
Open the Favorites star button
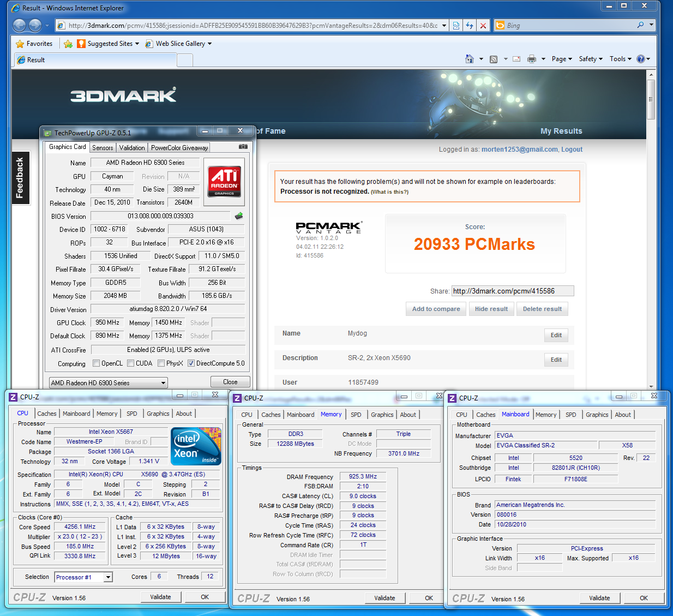click(x=34, y=44)
